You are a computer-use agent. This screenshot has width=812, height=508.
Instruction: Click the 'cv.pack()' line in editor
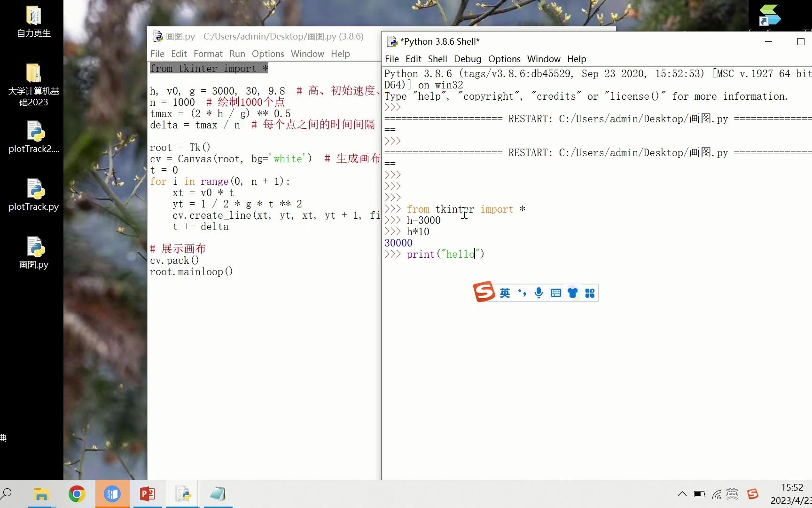pos(174,261)
